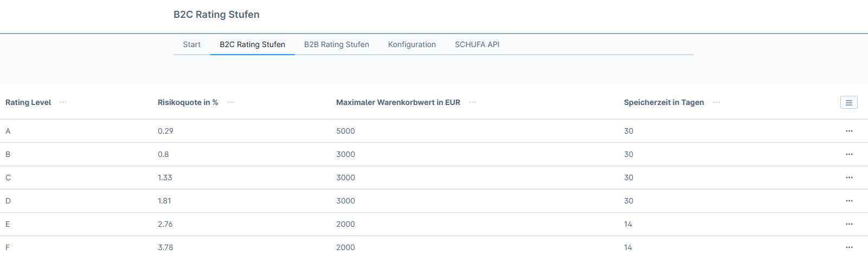The width and height of the screenshot is (868, 256).
Task: Open Maximaler Warenkorbwert column options dots
Action: point(473,102)
